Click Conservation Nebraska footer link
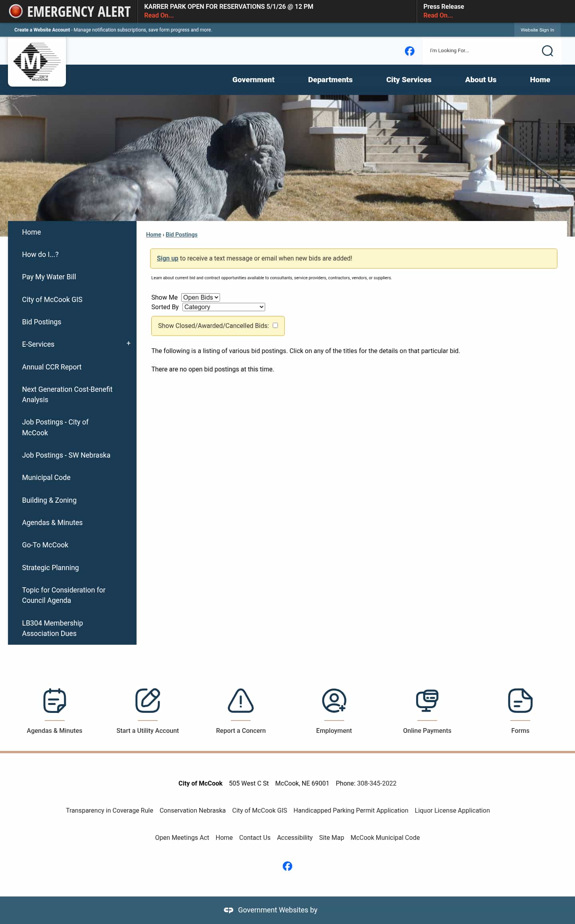Screen dimensions: 575x924 click(x=192, y=810)
